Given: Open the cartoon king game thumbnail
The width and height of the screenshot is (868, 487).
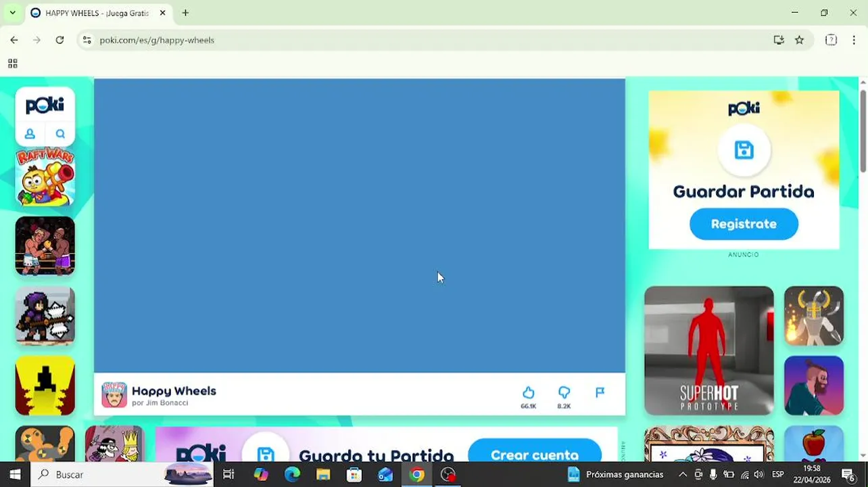Looking at the screenshot, I should 114,444.
